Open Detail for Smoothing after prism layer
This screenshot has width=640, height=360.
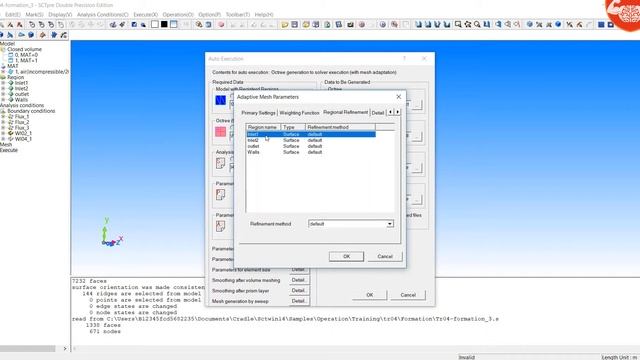299,291
